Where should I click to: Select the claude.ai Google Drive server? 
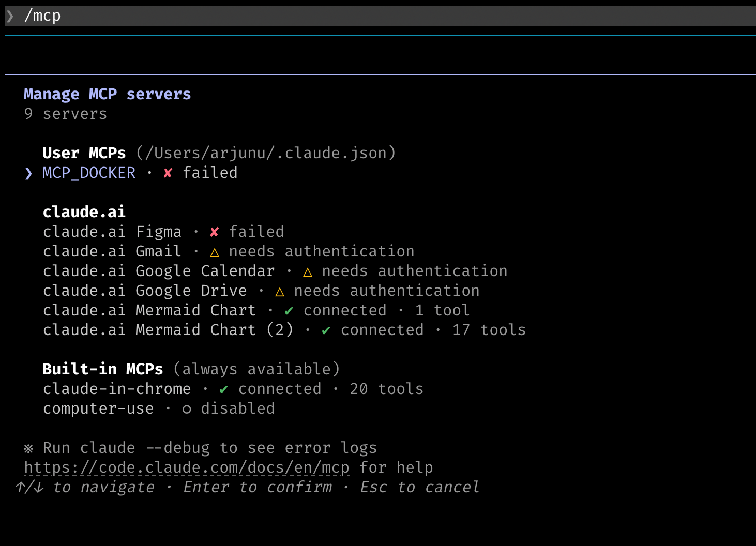pos(145,291)
